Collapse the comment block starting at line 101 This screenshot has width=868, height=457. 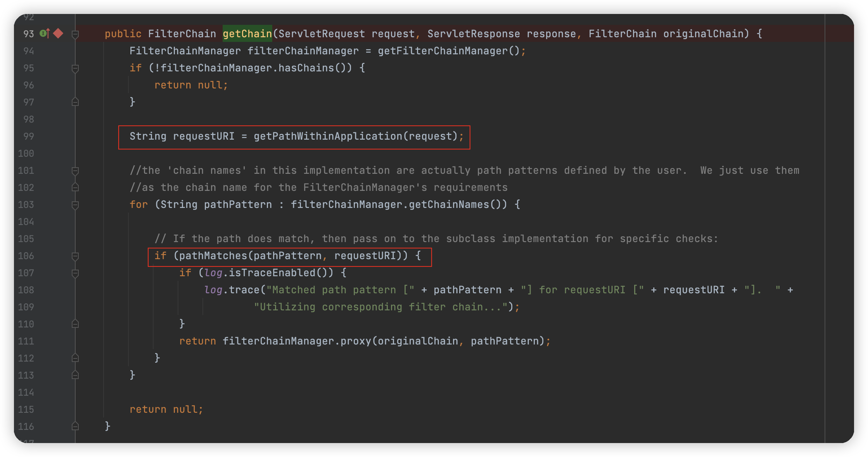75,171
